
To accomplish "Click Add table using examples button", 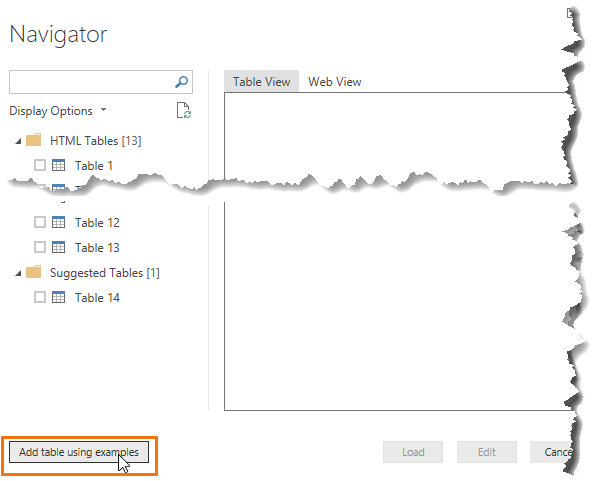I will (79, 452).
